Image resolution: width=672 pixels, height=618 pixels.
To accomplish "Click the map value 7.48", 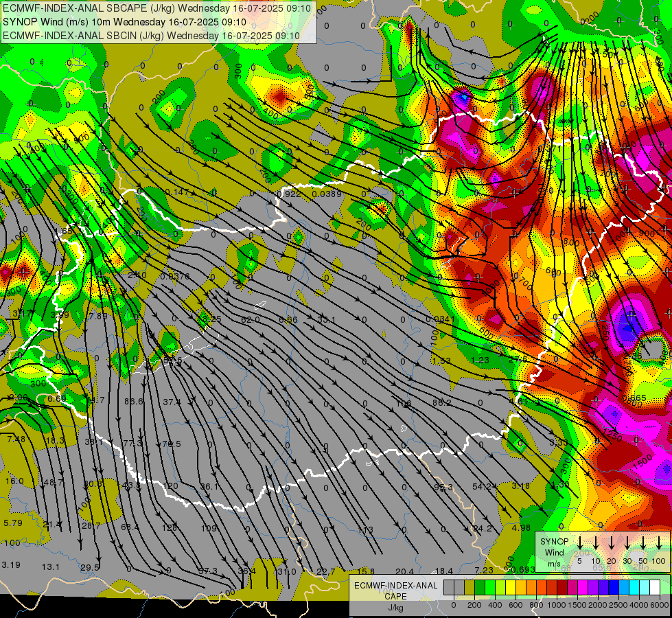I will click(x=16, y=439).
